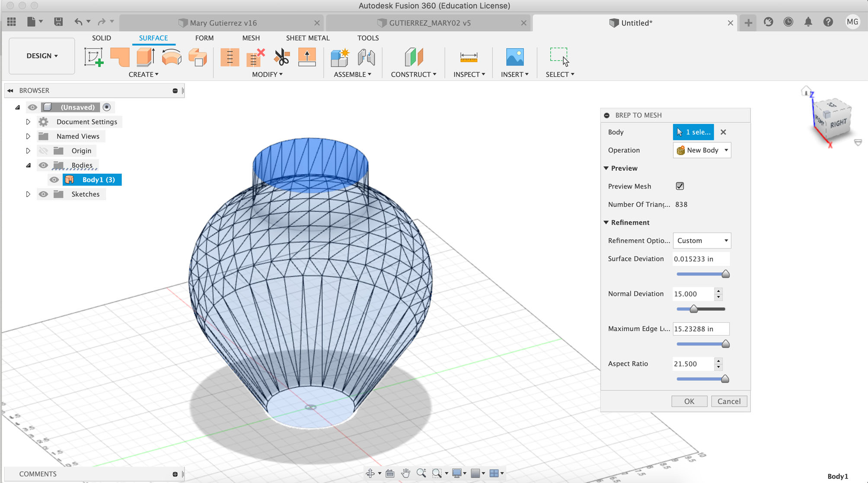This screenshot has height=483, width=868.
Task: Open the GUTIERREZ_MARY02 v5 document tab
Action: click(429, 23)
